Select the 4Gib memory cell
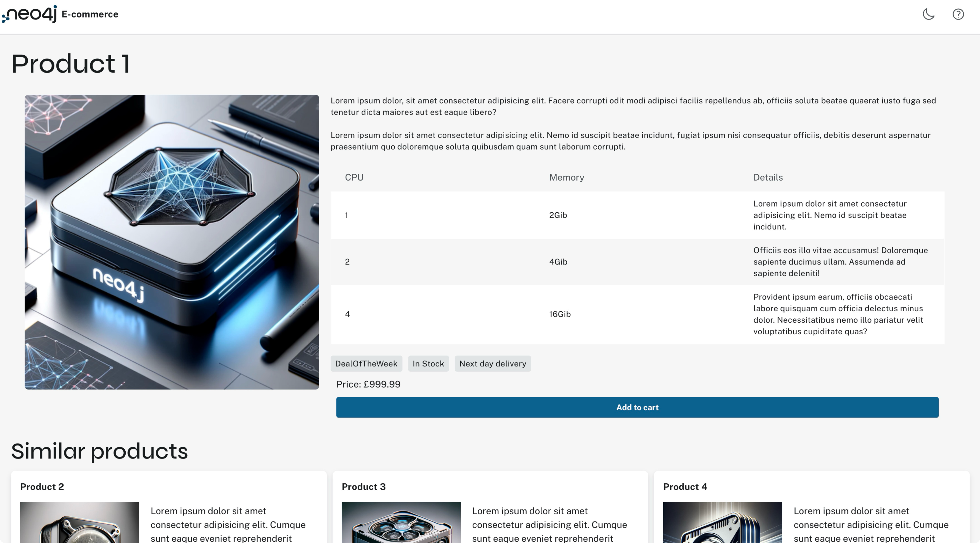The width and height of the screenshot is (980, 543). coord(558,262)
